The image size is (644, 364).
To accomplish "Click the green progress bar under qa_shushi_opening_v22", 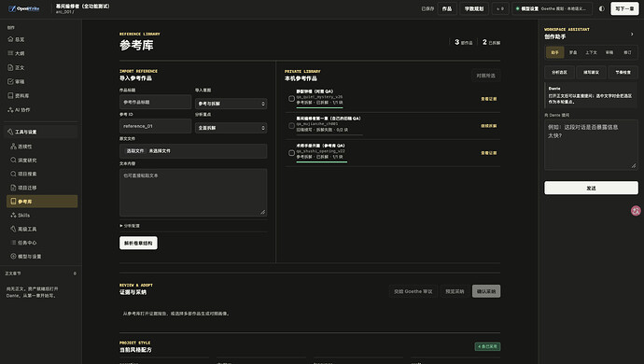I will tap(322, 161).
